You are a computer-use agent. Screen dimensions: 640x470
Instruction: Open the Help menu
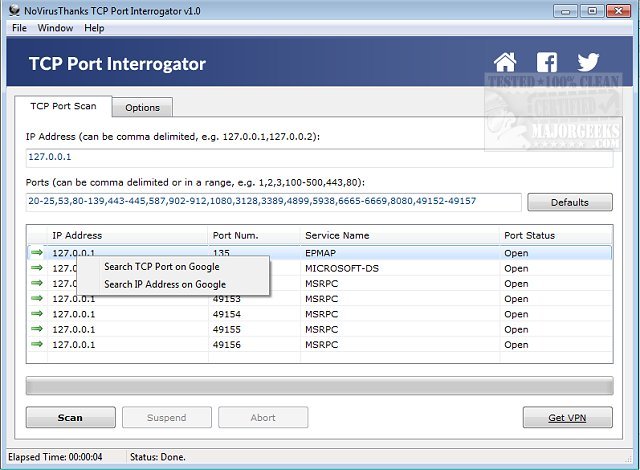pos(94,28)
